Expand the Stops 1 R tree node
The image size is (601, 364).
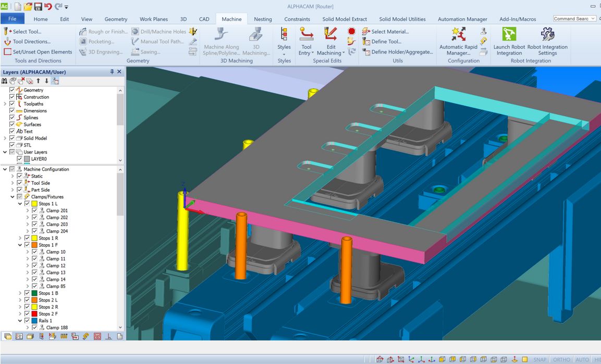coord(20,239)
